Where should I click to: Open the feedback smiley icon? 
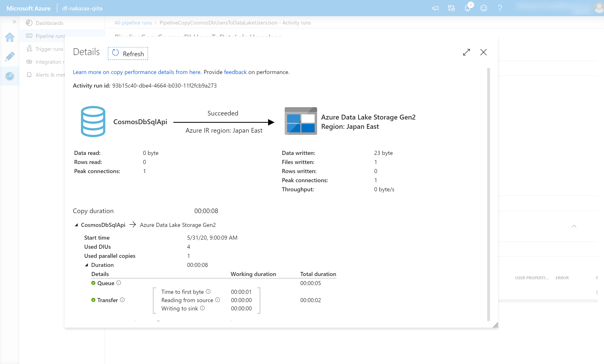coord(484,8)
